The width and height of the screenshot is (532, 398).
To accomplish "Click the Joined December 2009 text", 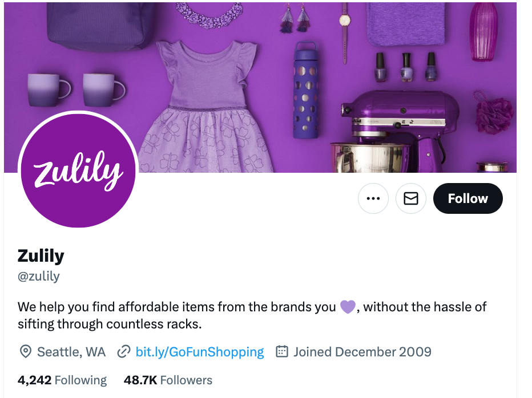I will pyautogui.click(x=362, y=352).
